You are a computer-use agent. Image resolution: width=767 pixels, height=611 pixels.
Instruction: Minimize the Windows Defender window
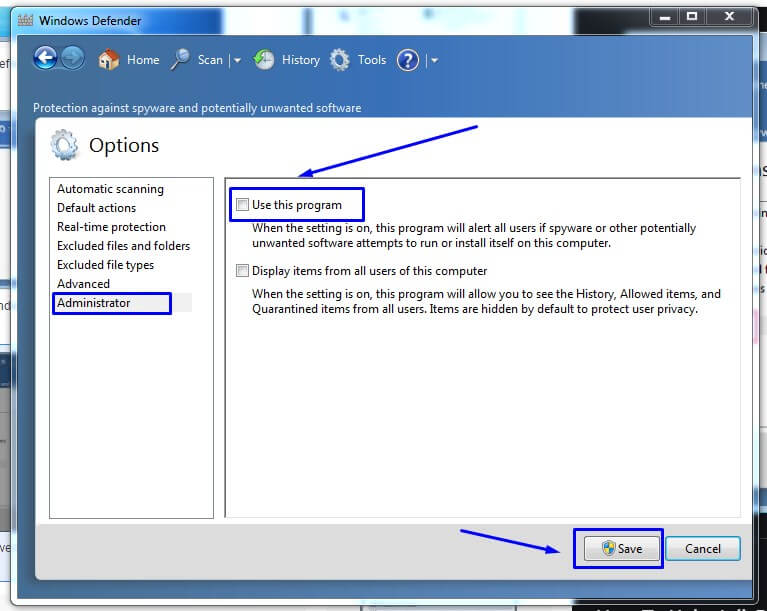(x=664, y=17)
